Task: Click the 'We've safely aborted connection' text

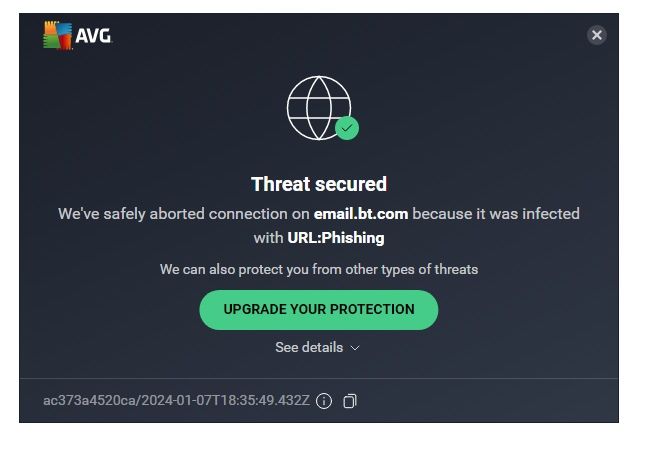Action: 183,213
